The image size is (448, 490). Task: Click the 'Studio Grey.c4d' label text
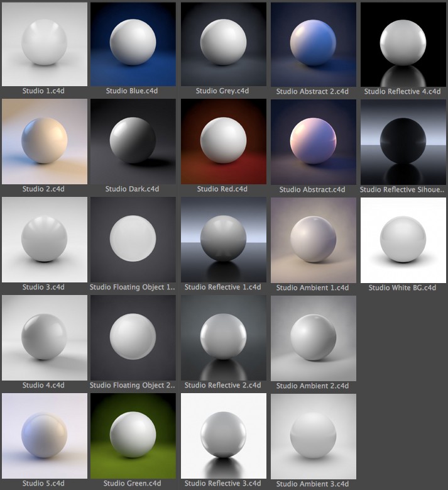pyautogui.click(x=222, y=91)
